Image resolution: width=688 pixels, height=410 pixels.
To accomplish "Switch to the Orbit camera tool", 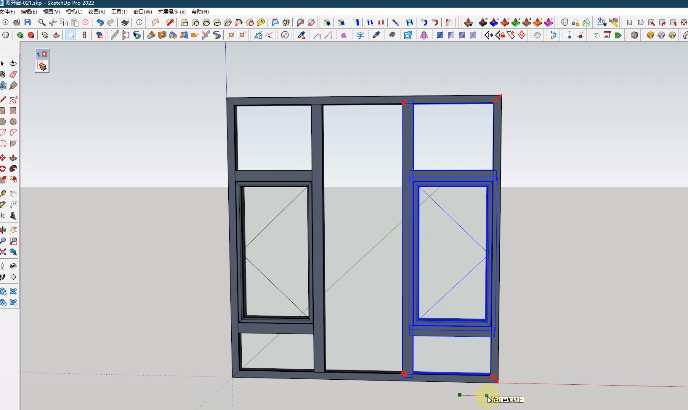I will click(4, 229).
